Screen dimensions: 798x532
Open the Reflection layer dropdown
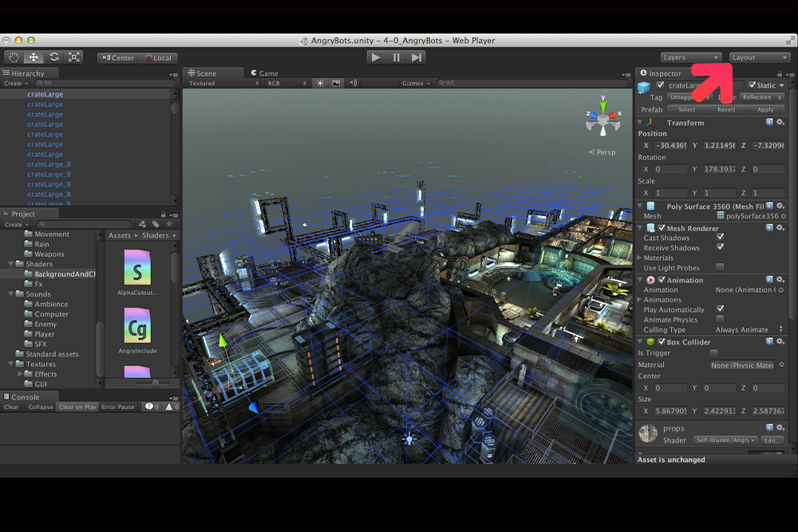pyautogui.click(x=762, y=97)
